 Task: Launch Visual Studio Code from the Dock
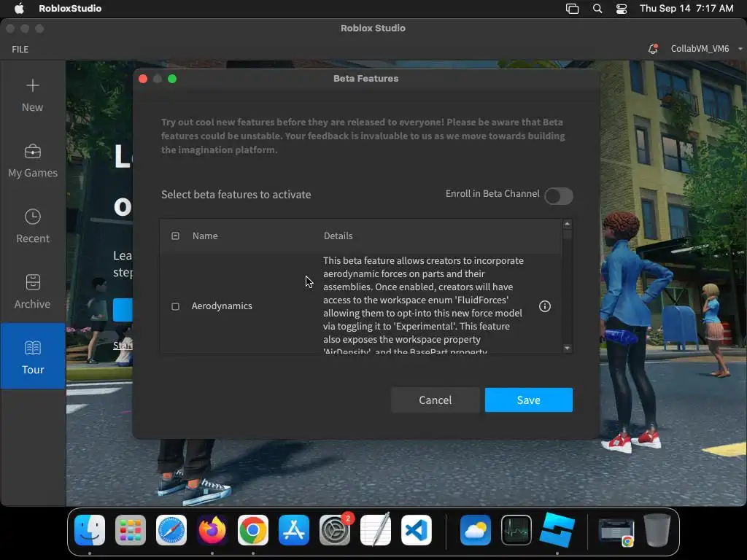pyautogui.click(x=417, y=530)
